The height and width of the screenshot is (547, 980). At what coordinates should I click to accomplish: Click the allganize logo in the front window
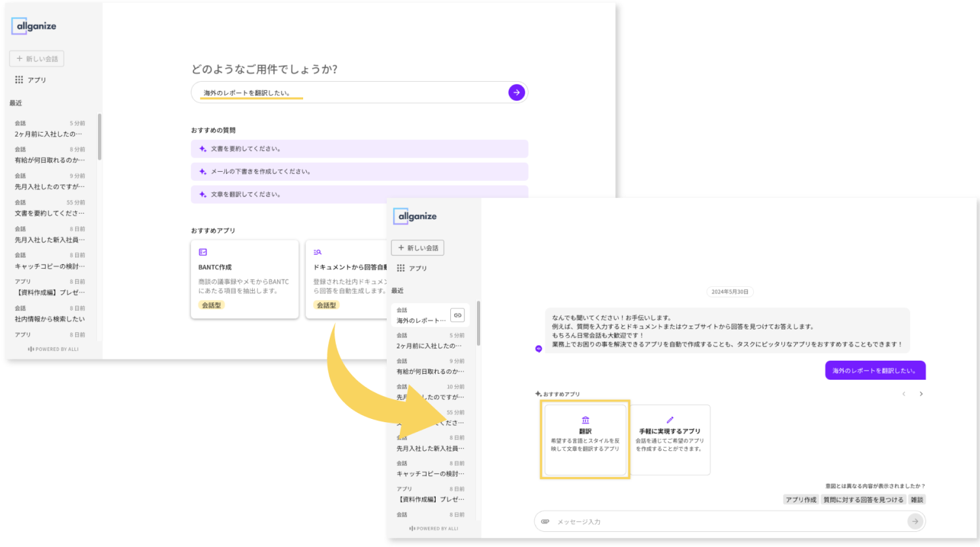(x=416, y=216)
